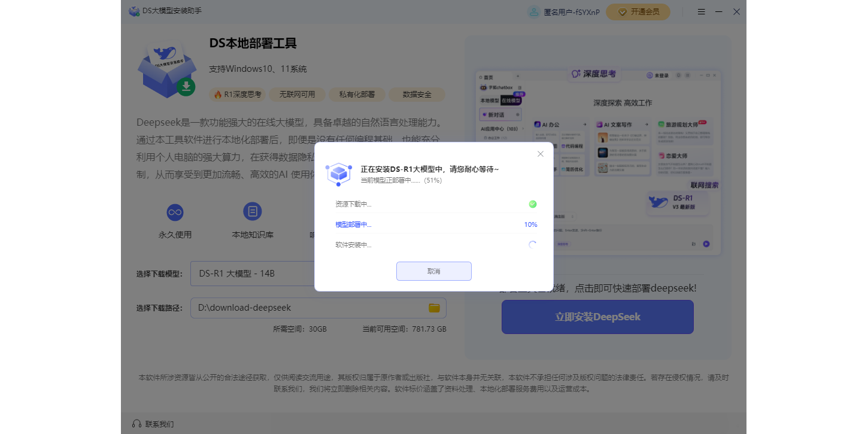Open the hamburger menu in title bar

coord(701,12)
